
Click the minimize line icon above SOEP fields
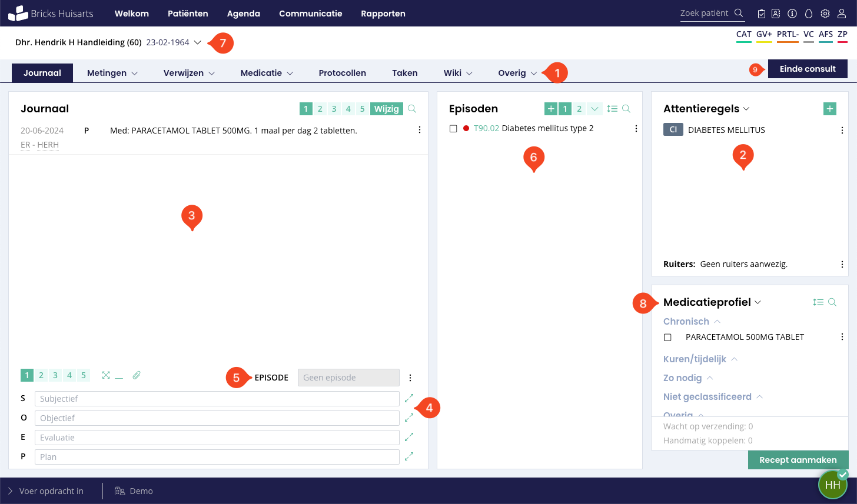(119, 377)
